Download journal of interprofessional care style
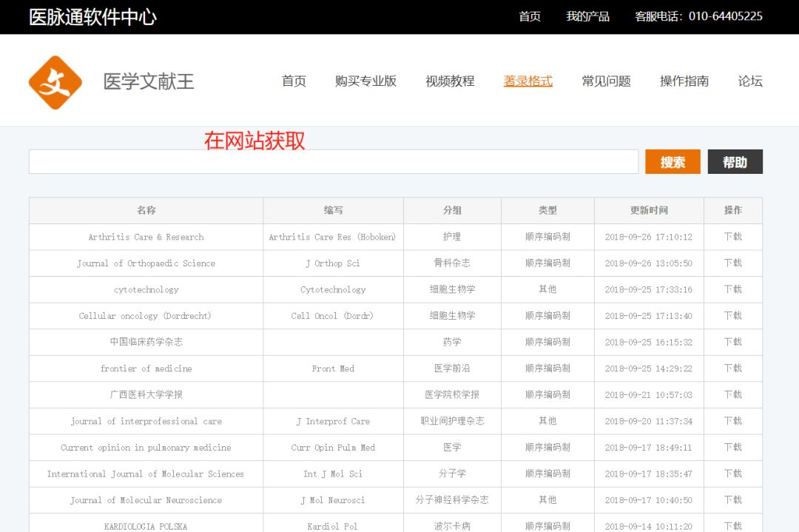This screenshot has width=799, height=532. (x=733, y=421)
